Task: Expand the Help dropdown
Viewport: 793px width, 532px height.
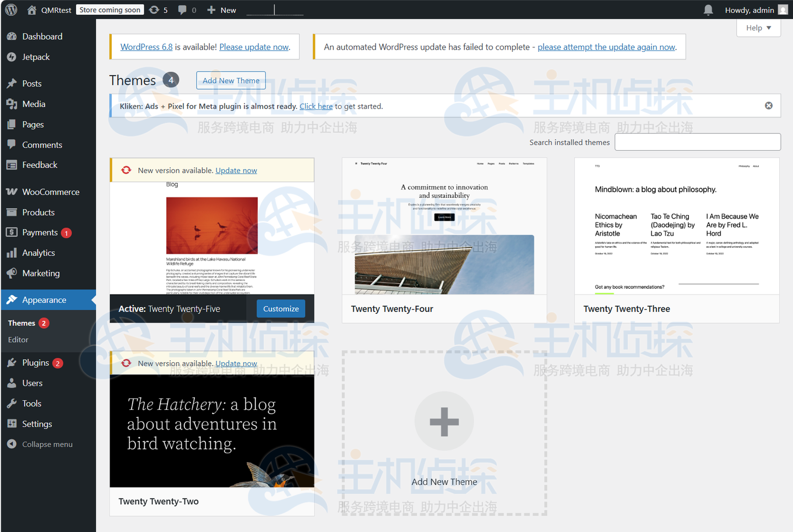Action: 758,28
